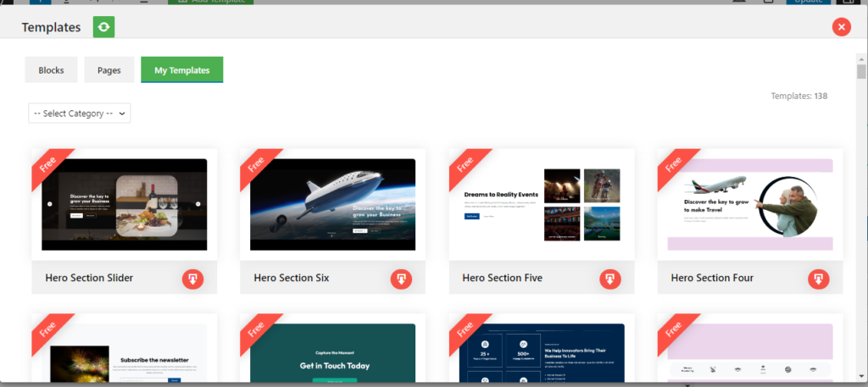The width and height of the screenshot is (868, 387).
Task: Import the Hero Section Slider template
Action: click(x=192, y=279)
